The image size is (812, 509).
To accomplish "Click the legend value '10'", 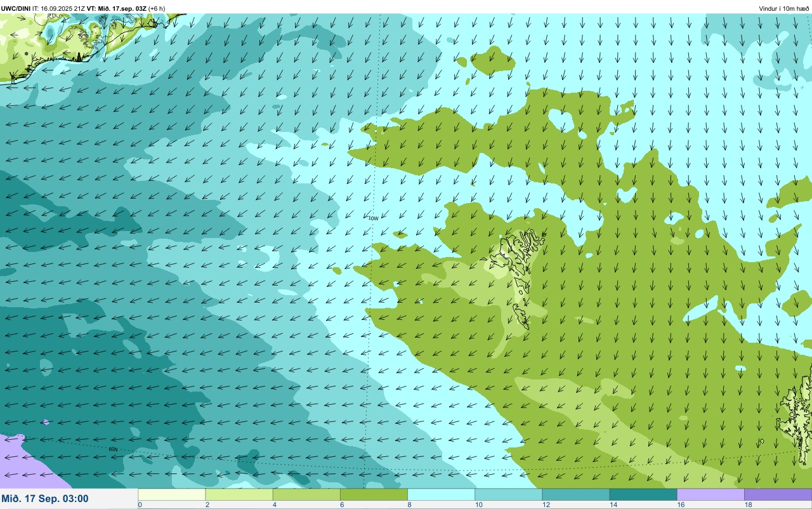I will coord(478,505).
